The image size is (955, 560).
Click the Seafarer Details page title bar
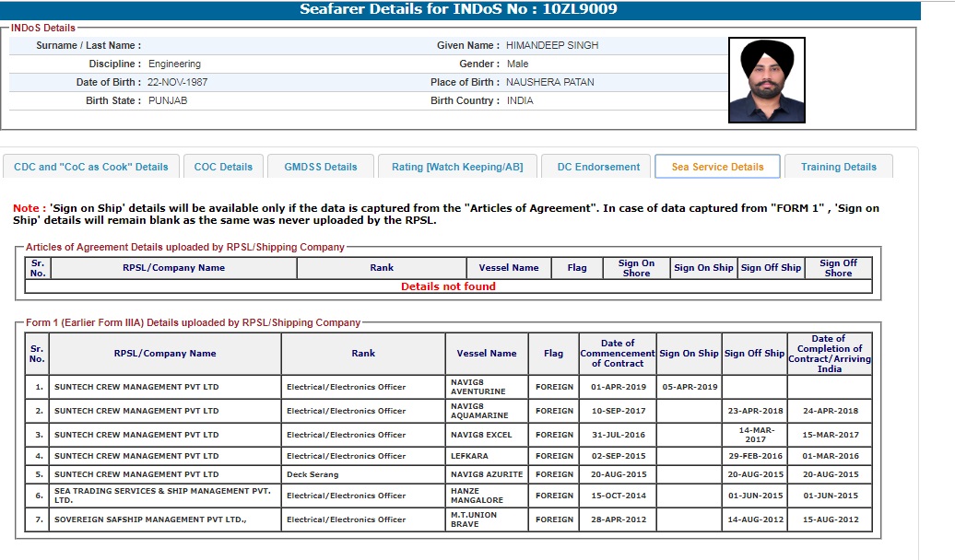pyautogui.click(x=459, y=10)
